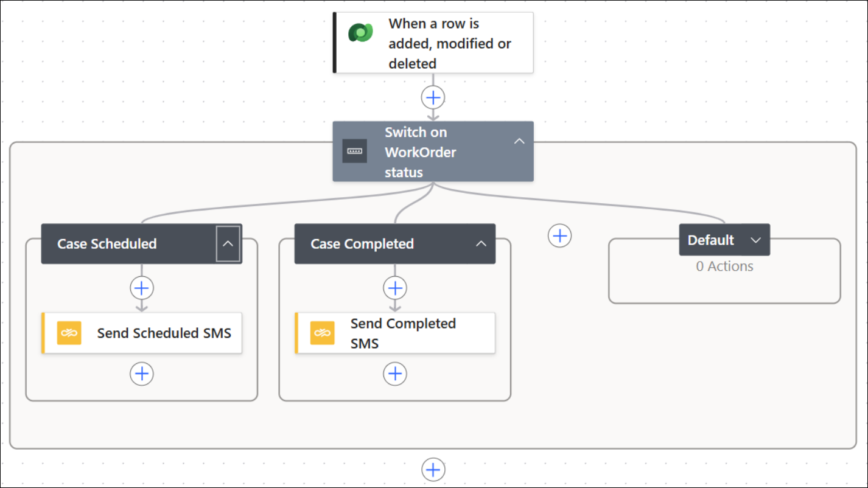
Task: Select the 'Switch on WorkOrder status' card
Action: [433, 152]
